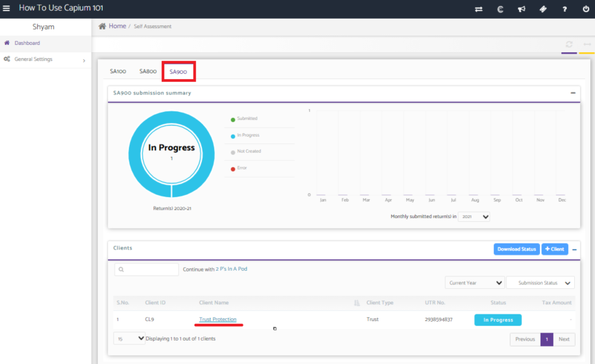Switch to the SA100 tab
Screen dimensions: 595x364
point(118,71)
